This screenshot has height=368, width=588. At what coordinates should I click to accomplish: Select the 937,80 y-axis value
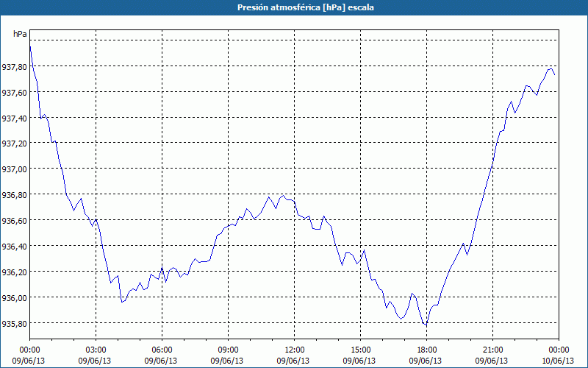(15, 67)
